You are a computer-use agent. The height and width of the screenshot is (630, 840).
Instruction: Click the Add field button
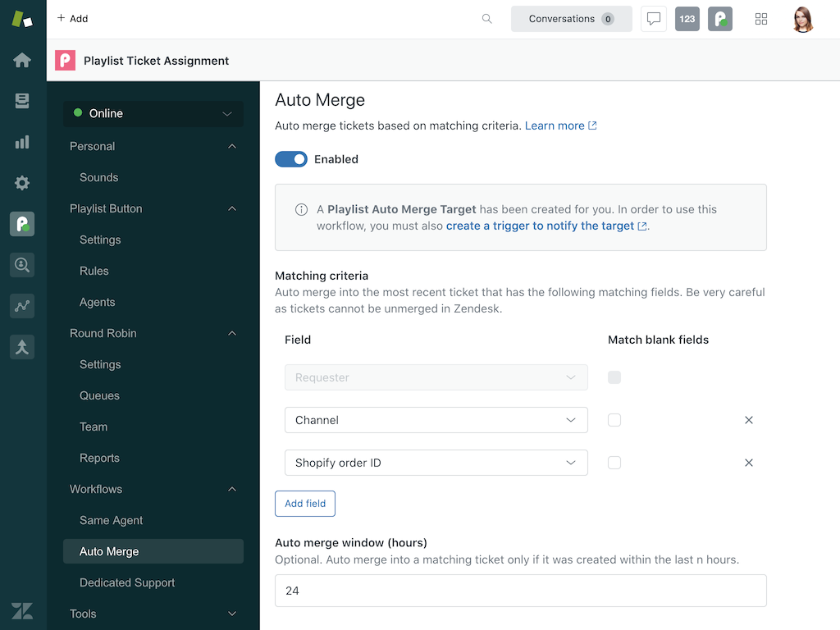click(x=305, y=504)
